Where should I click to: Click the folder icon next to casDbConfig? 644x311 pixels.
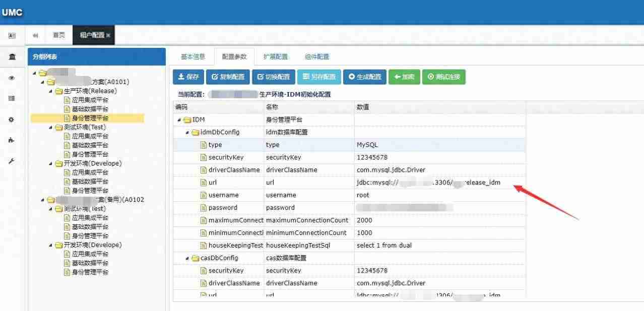(x=196, y=258)
